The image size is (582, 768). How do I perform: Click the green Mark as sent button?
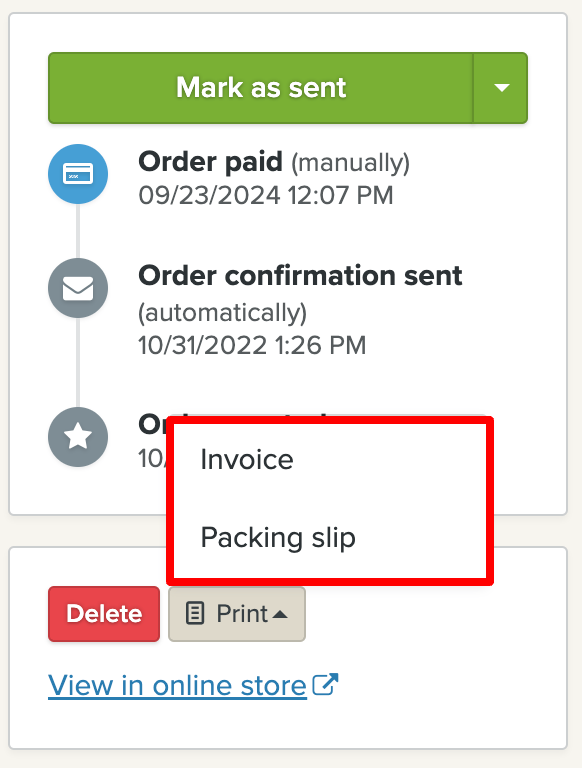click(x=261, y=88)
